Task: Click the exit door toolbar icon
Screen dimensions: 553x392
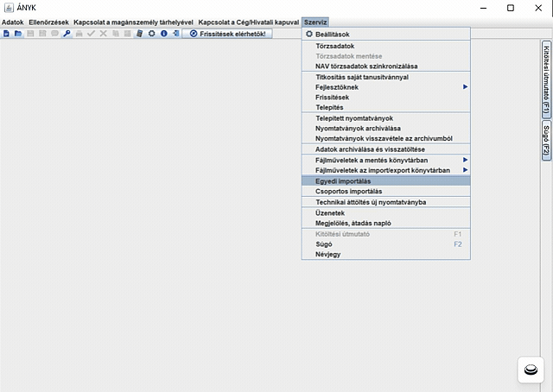Action: (x=176, y=34)
